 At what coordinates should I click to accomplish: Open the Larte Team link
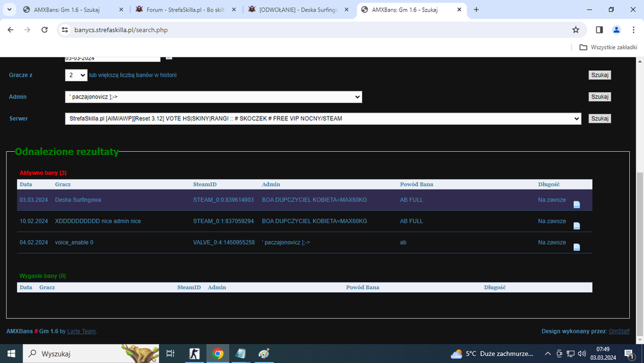pos(81,331)
